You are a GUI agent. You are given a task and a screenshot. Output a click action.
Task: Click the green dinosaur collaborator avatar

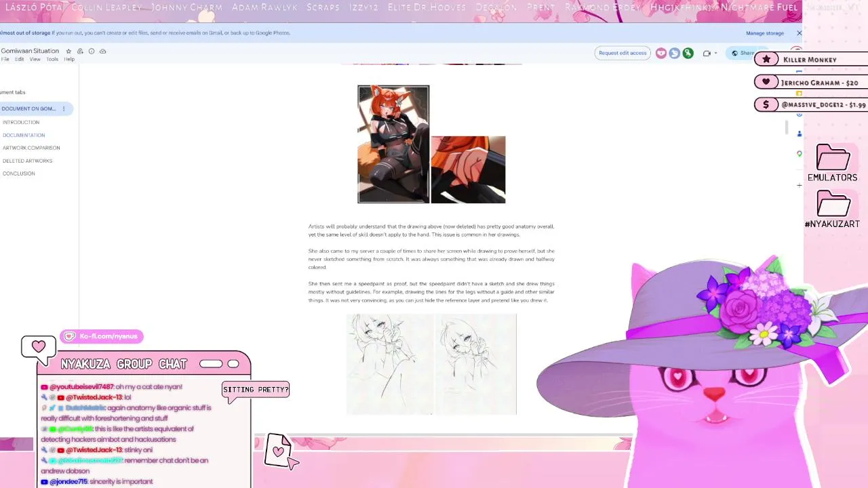(x=688, y=53)
